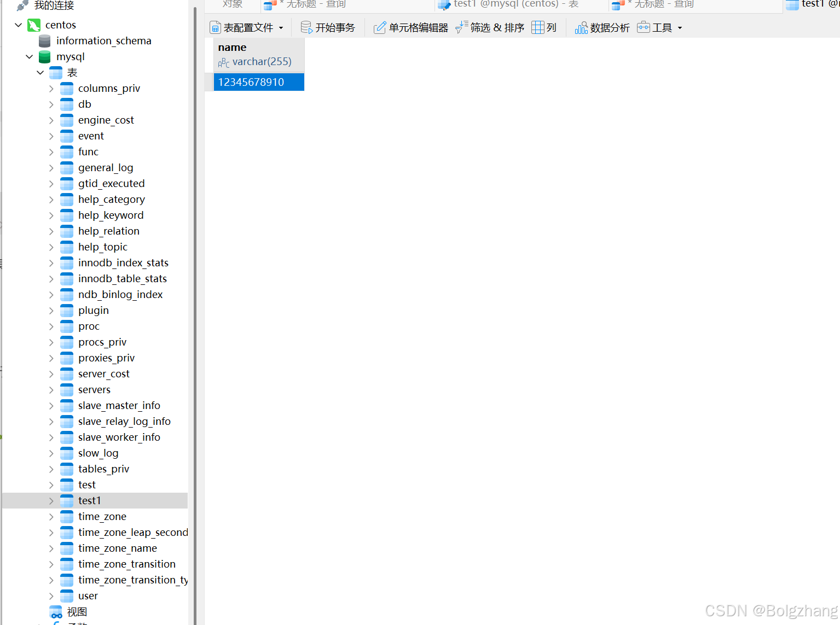This screenshot has width=840, height=625.
Task: Click the 我的连接 plug icon
Action: tap(22, 5)
